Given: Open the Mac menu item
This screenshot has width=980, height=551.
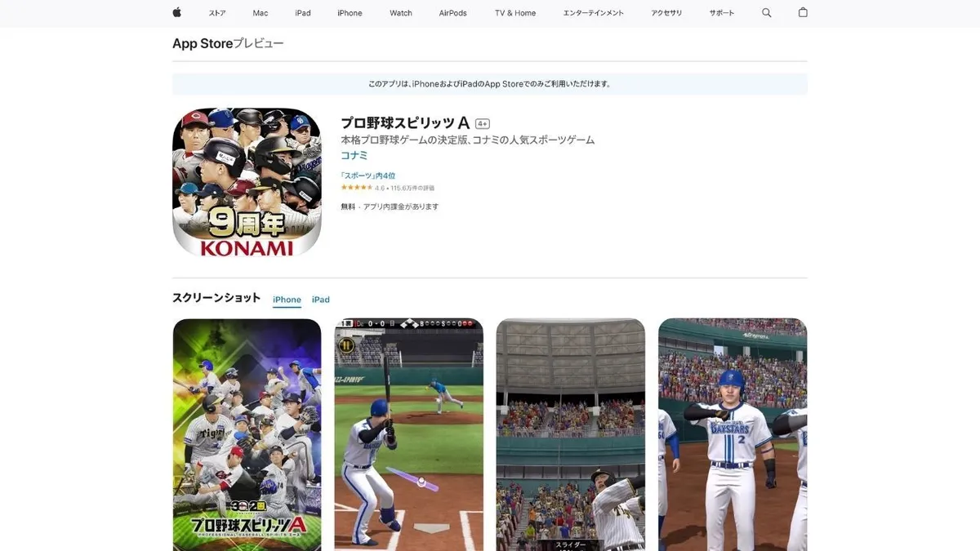Looking at the screenshot, I should (261, 13).
